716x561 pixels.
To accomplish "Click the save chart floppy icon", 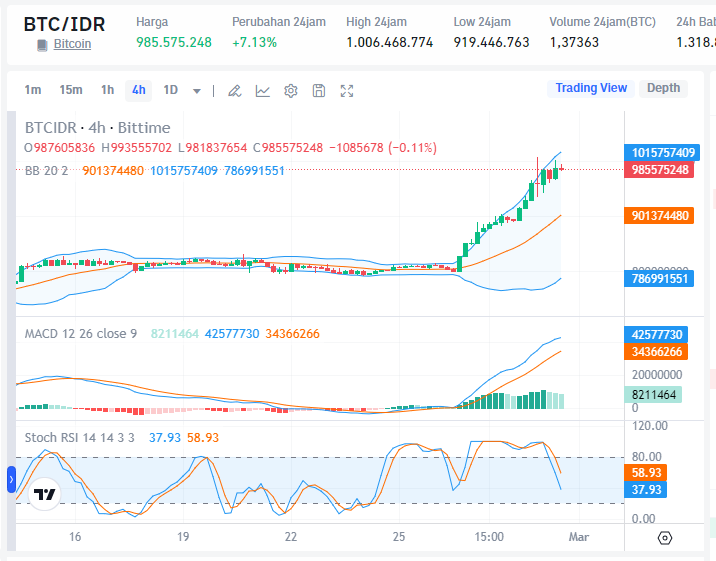I will click(x=319, y=91).
